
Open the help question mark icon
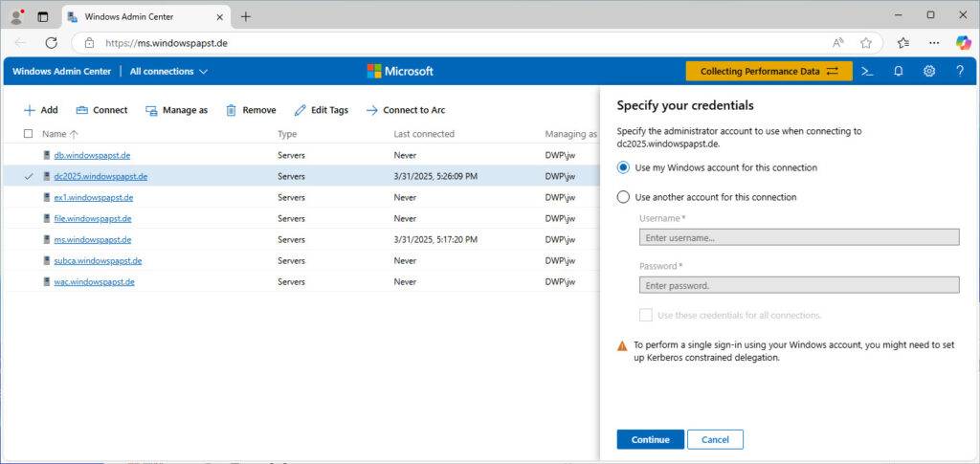(x=960, y=71)
